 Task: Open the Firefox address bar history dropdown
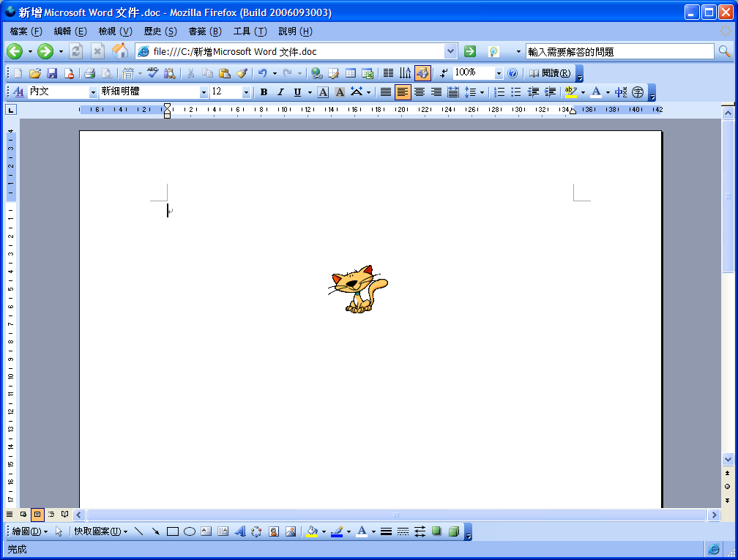[450, 52]
